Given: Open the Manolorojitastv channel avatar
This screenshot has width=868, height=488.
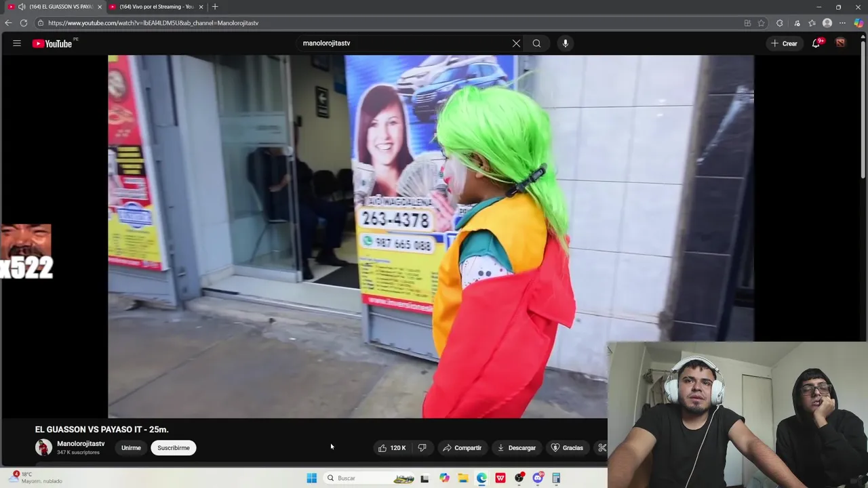Looking at the screenshot, I should point(43,447).
